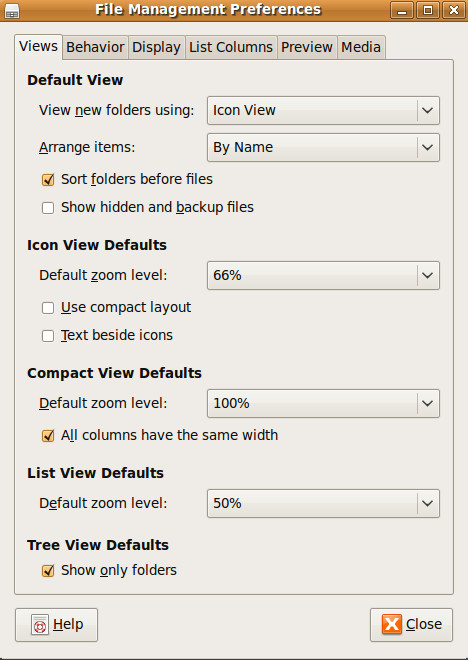
Task: Toggle Text beside icons checkbox
Action: 48,336
